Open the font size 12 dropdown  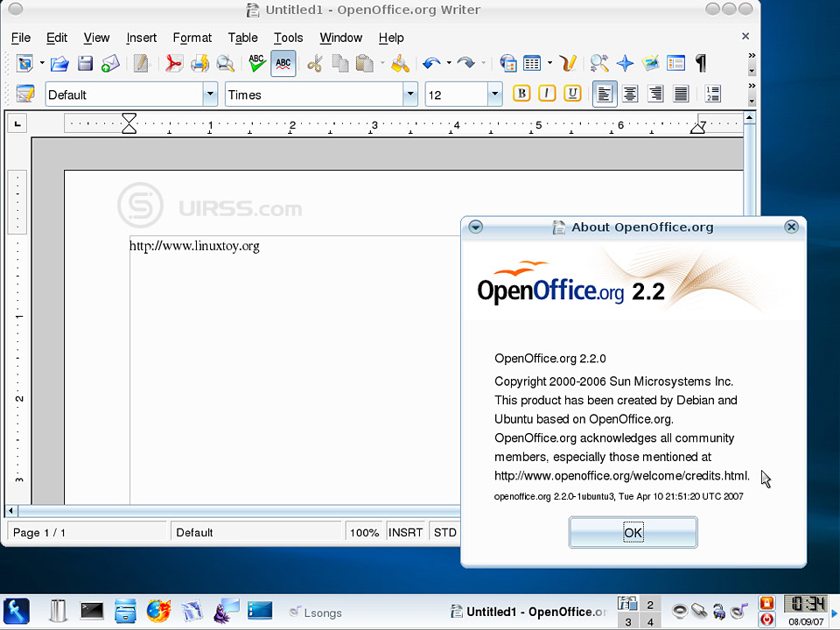pos(495,94)
